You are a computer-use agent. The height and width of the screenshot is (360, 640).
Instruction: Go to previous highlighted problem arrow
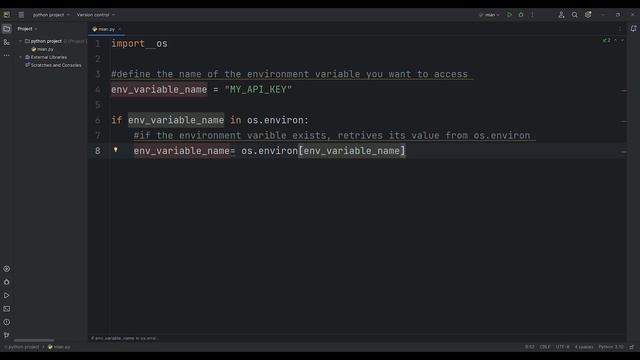coord(616,40)
